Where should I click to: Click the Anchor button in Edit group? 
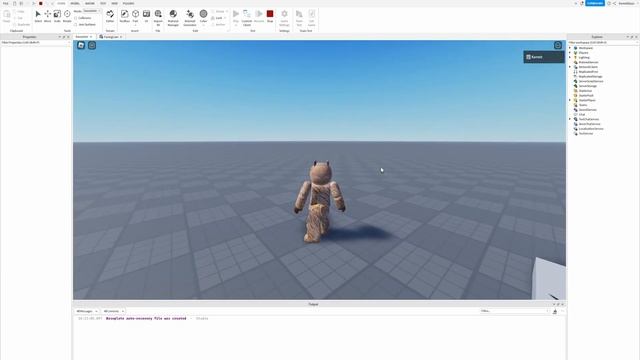[218, 24]
